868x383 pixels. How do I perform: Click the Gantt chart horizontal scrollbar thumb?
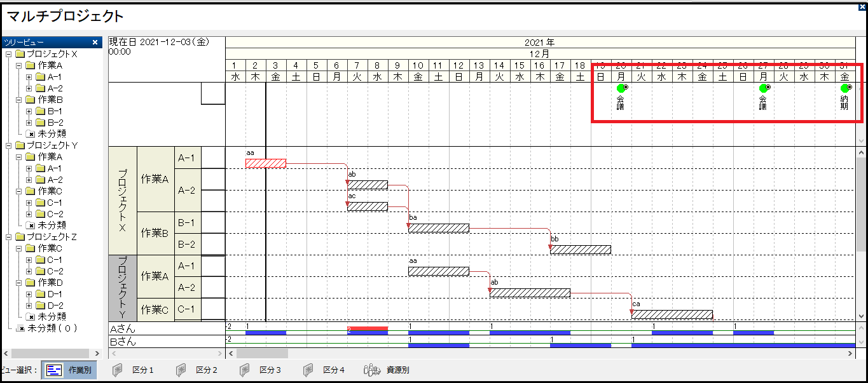[x=262, y=353]
